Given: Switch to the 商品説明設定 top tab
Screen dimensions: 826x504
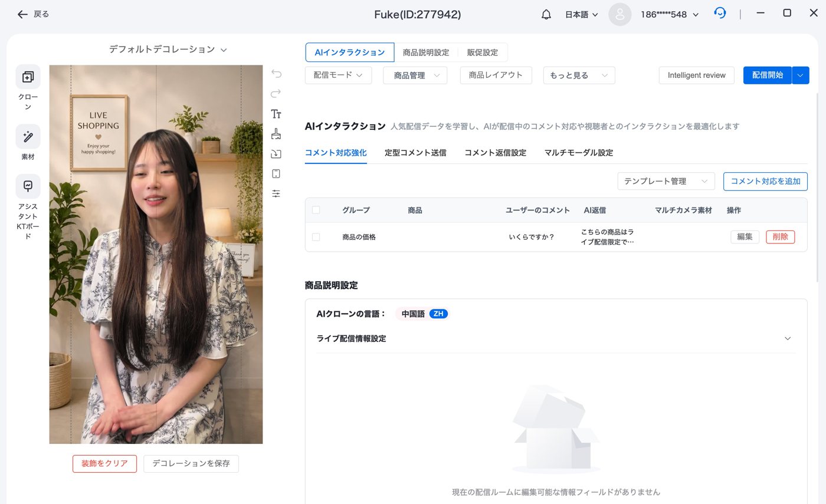Looking at the screenshot, I should point(426,52).
